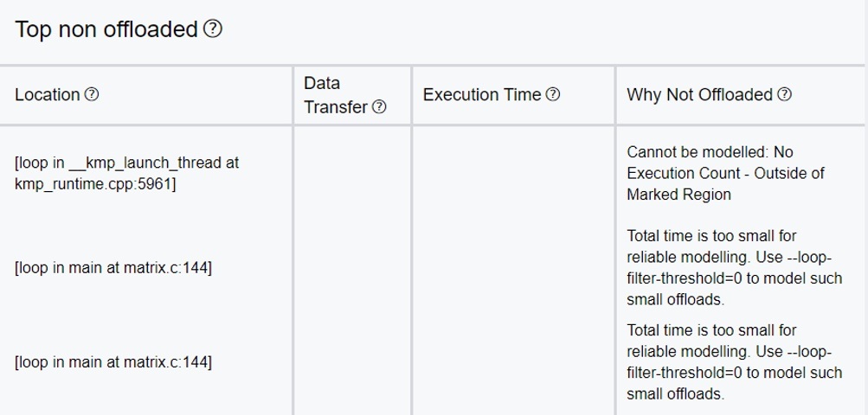Select the first matrix.c:144 loop entry
Image resolution: width=868 pixels, height=415 pixels.
click(x=113, y=268)
